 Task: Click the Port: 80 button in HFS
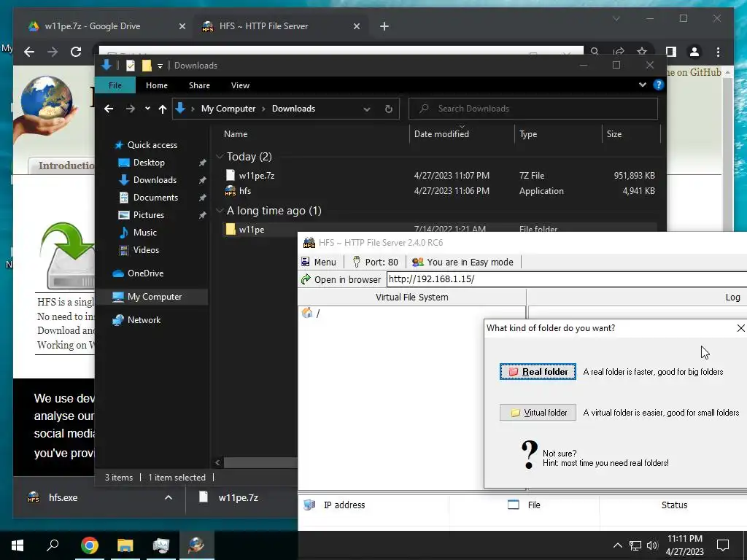pyautogui.click(x=376, y=262)
